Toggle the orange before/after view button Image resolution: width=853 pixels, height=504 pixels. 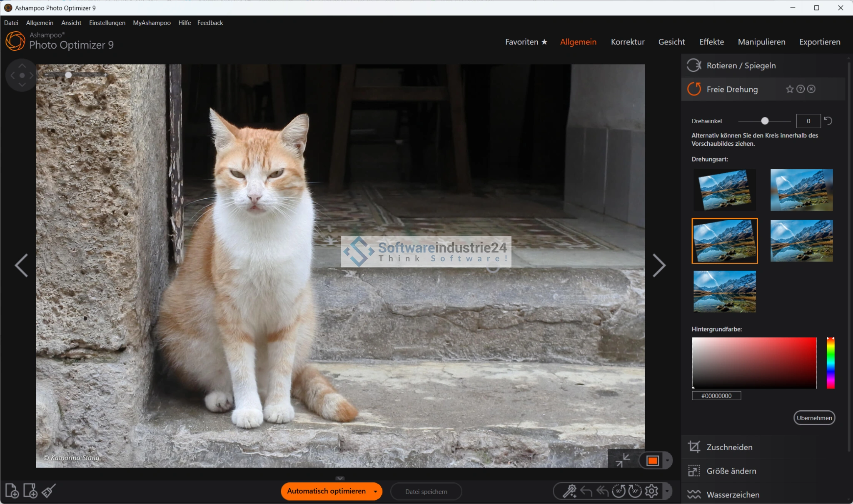[652, 461]
